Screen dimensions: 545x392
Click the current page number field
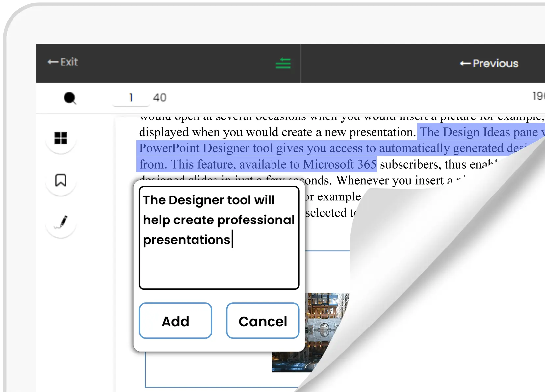tap(131, 98)
